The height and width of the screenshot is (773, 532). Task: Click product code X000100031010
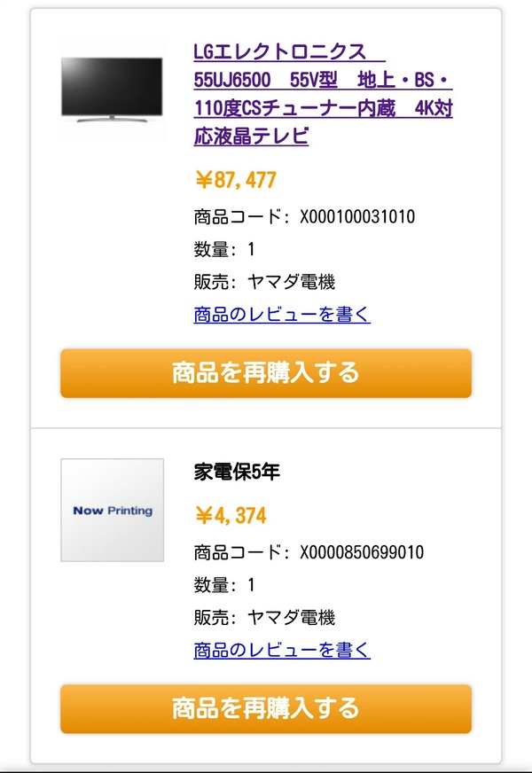(x=357, y=216)
